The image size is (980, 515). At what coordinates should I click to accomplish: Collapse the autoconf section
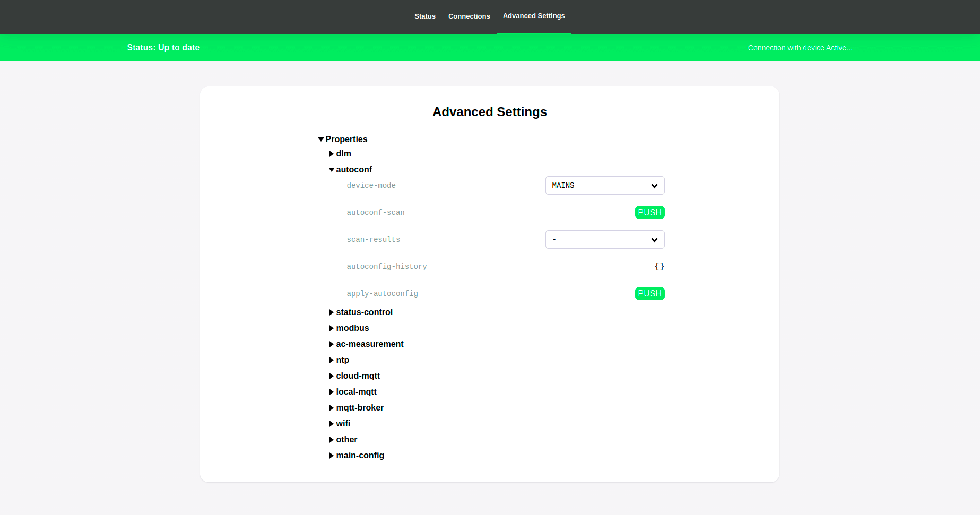[351, 169]
